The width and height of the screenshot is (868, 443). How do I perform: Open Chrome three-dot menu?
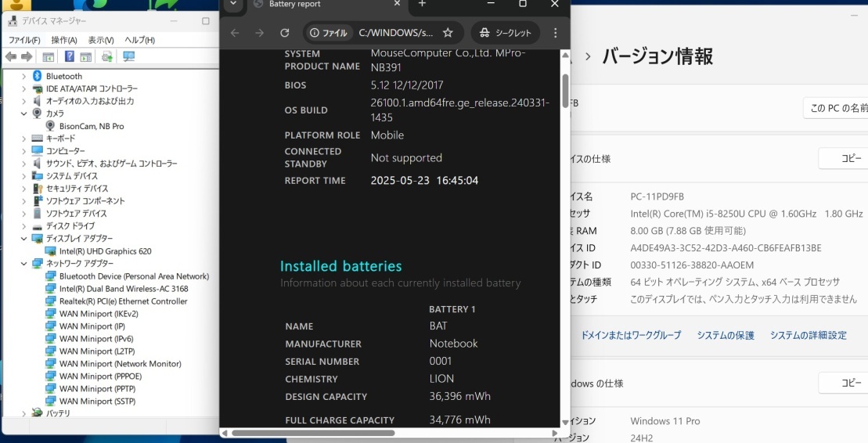tap(555, 33)
